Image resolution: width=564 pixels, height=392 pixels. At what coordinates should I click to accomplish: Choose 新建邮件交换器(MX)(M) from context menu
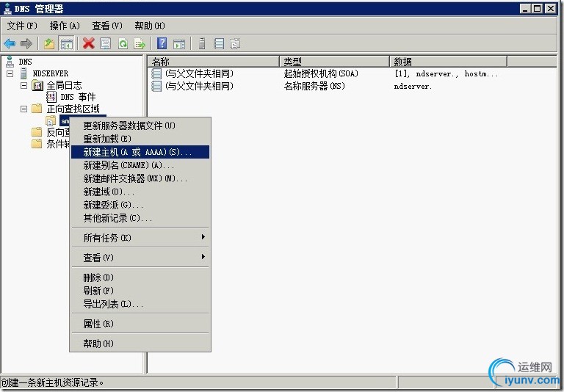140,178
